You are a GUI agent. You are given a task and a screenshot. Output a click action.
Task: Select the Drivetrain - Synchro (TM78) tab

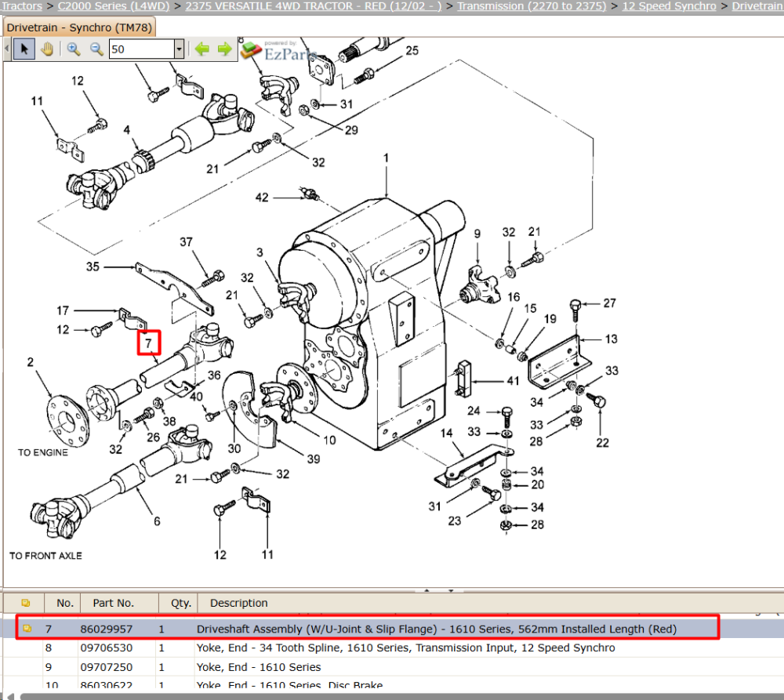pos(79,27)
